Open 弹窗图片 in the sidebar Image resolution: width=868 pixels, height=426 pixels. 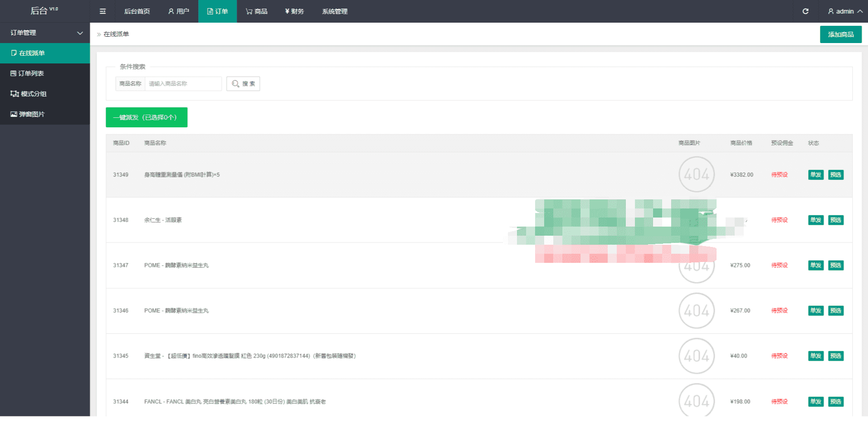(31, 114)
